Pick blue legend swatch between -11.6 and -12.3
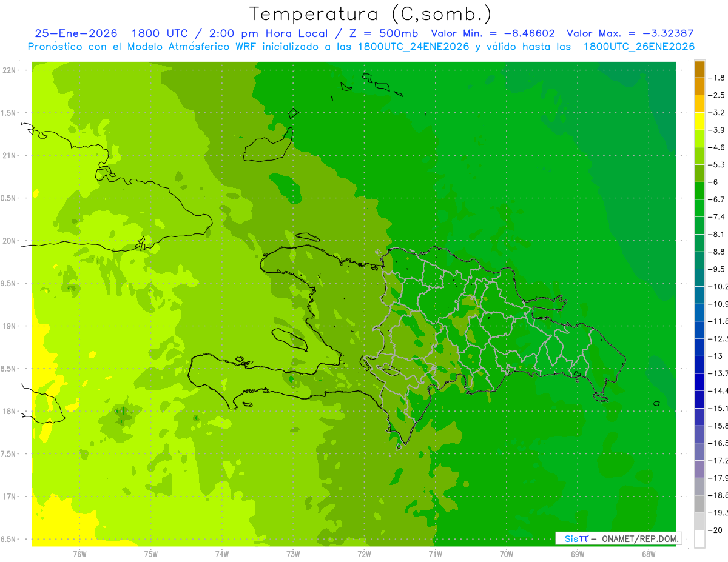Image resolution: width=728 pixels, height=562 pixels. pos(699,330)
